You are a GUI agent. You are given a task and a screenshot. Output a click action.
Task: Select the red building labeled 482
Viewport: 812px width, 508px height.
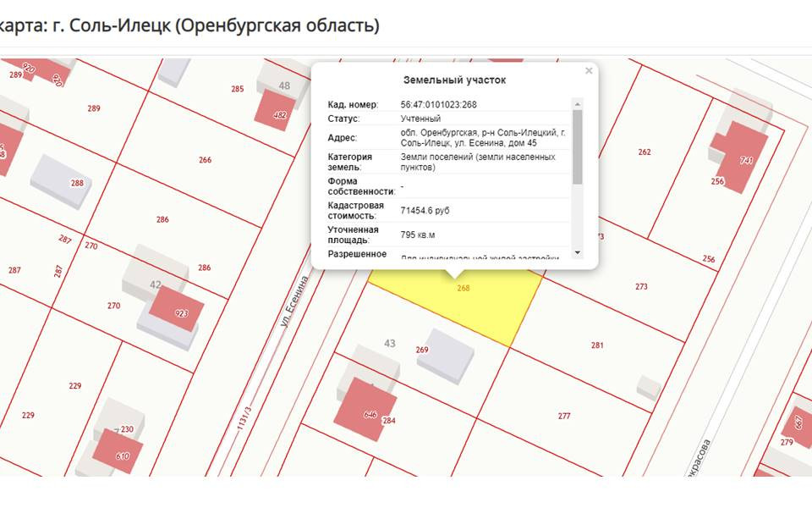276,110
